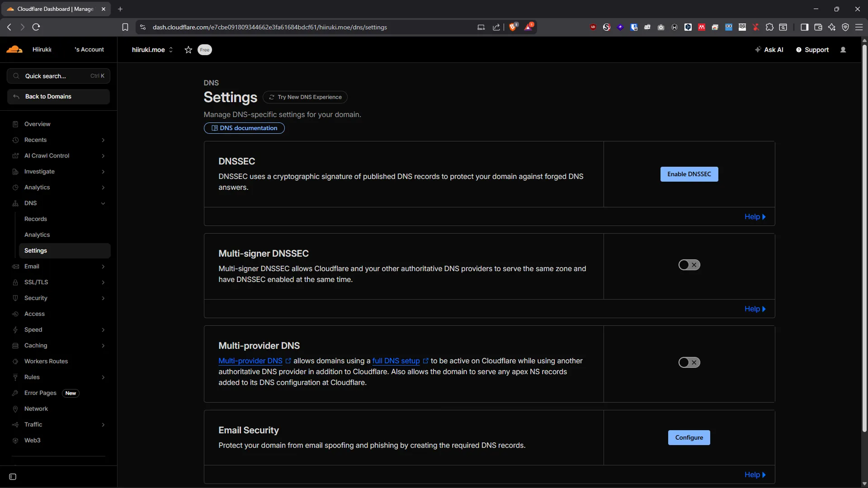Open the user profile icon

point(843,50)
